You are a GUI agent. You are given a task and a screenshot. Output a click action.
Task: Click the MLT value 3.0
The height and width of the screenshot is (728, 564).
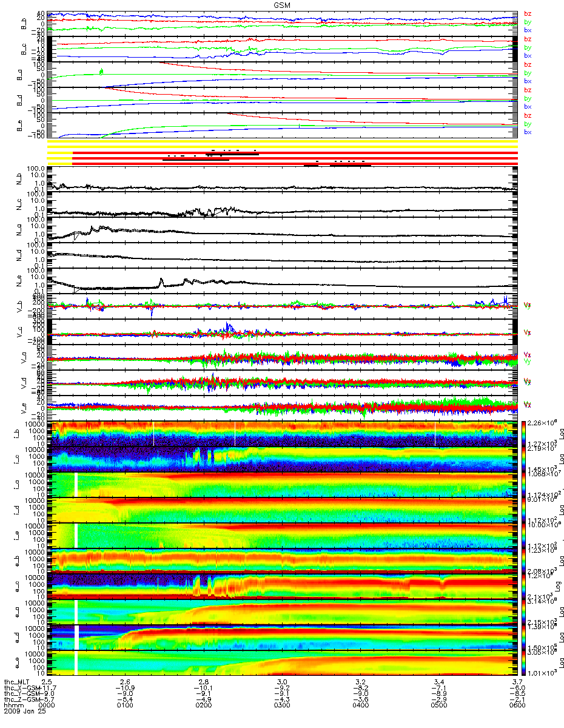click(282, 682)
